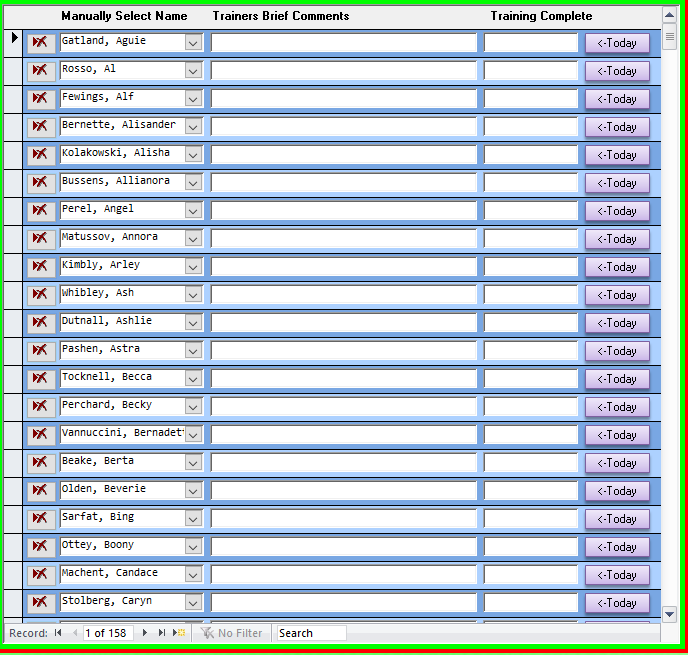This screenshot has width=688, height=655.
Task: Expand name combo box for Kolakowski, Alisha
Action: coord(193,155)
